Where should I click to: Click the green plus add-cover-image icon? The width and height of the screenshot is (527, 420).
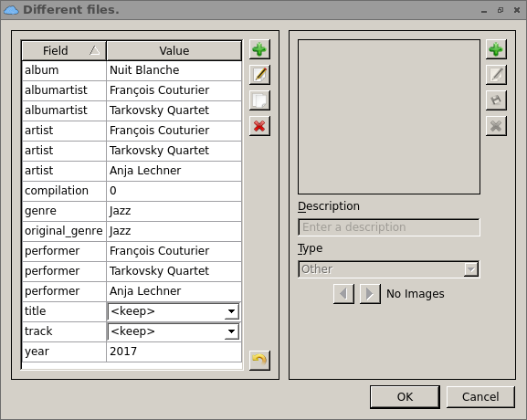pyautogui.click(x=496, y=49)
